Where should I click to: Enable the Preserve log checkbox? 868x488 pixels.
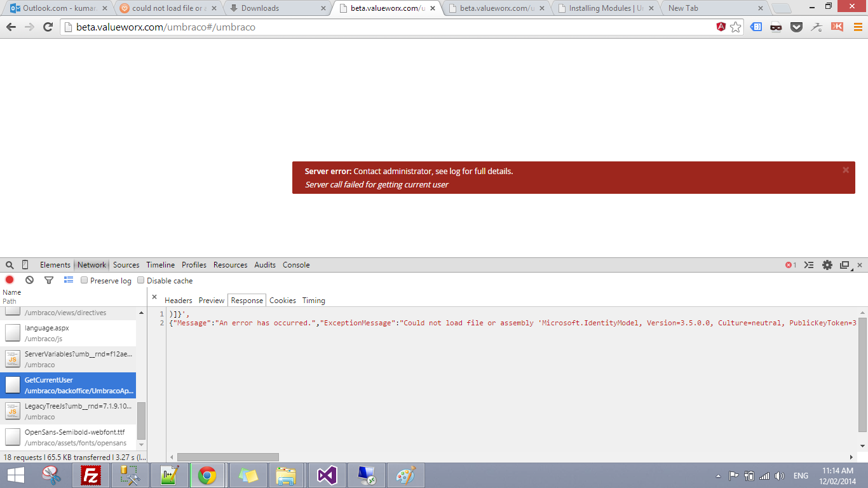85,281
